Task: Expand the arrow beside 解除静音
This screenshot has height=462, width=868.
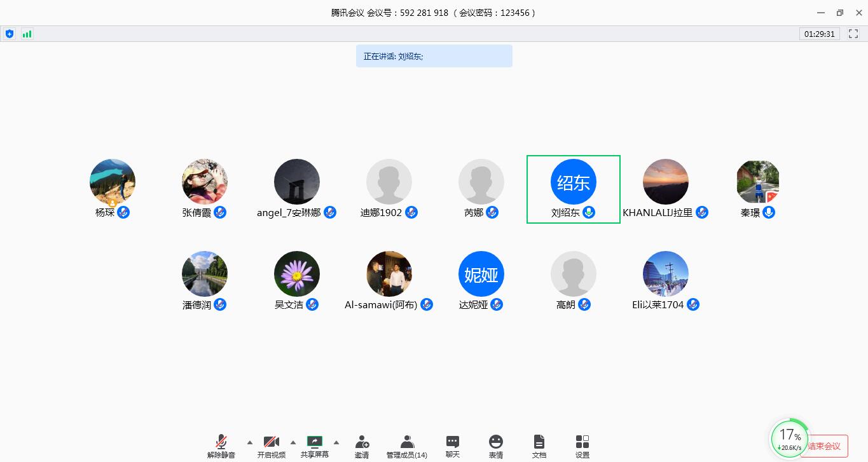Action: click(x=249, y=442)
